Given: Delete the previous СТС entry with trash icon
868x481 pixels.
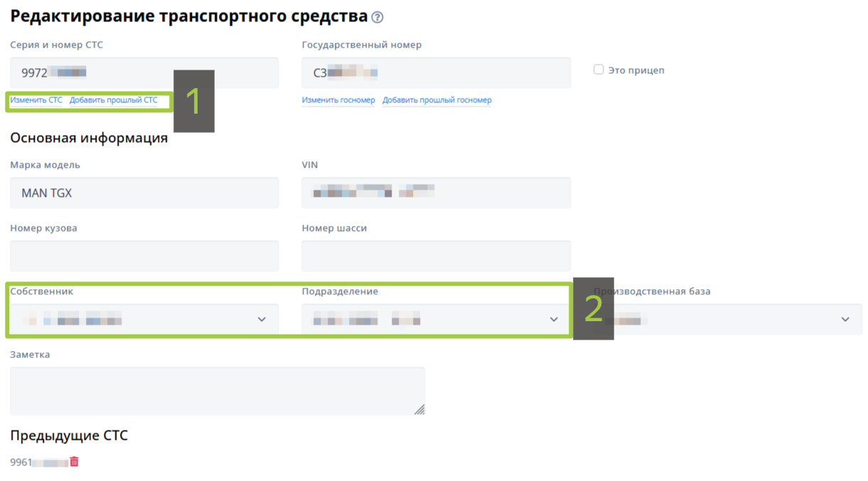Looking at the screenshot, I should click(74, 462).
